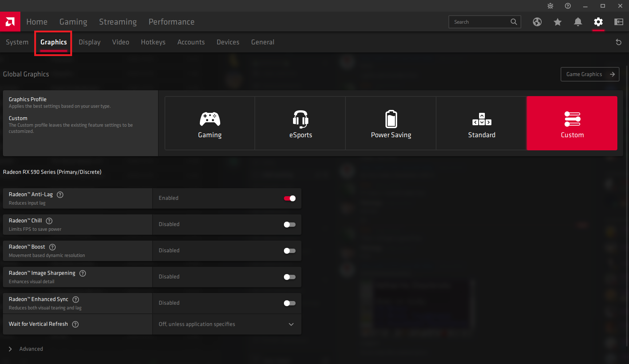Select the eSports profile card
629x364 pixels.
click(300, 123)
